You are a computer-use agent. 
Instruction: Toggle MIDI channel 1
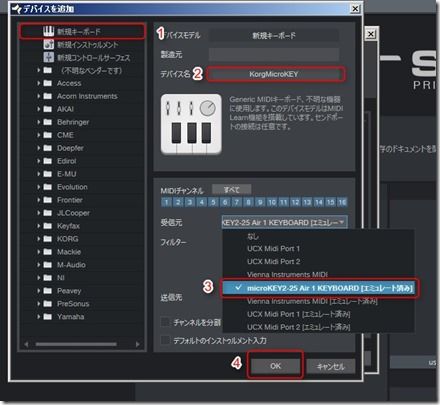(x=166, y=202)
